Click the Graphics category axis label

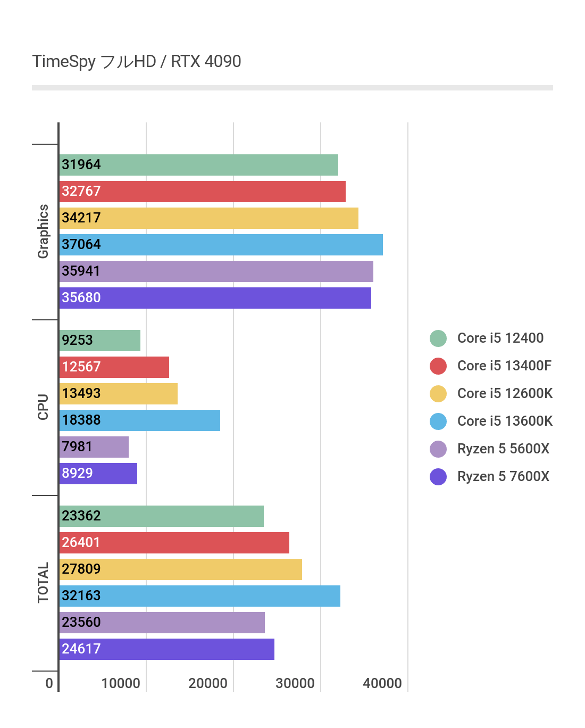(43, 231)
